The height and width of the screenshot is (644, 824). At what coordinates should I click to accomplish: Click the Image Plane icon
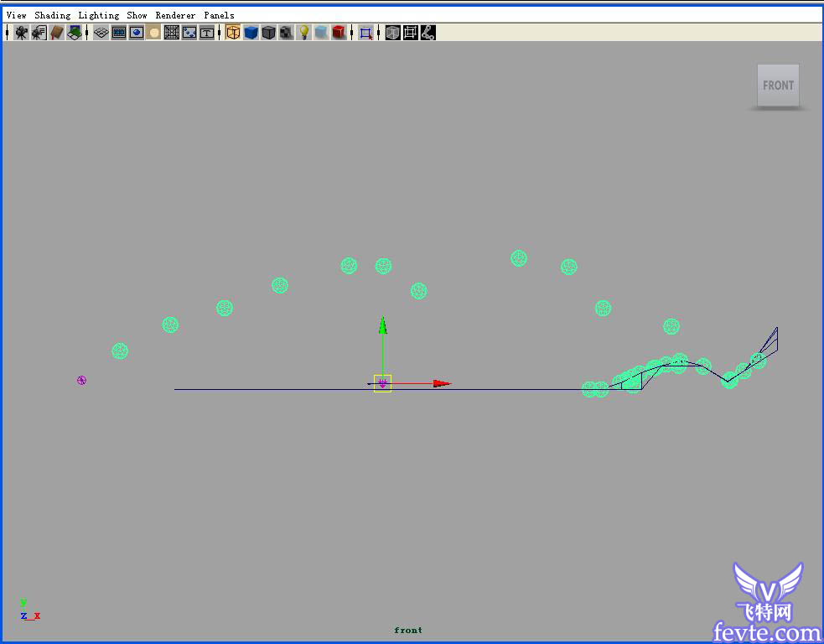[x=74, y=33]
